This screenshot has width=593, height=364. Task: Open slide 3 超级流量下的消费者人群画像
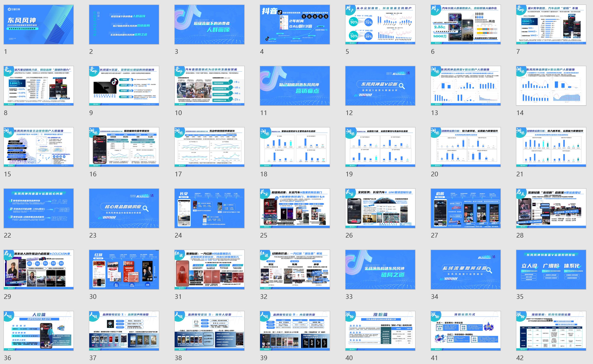pos(209,25)
